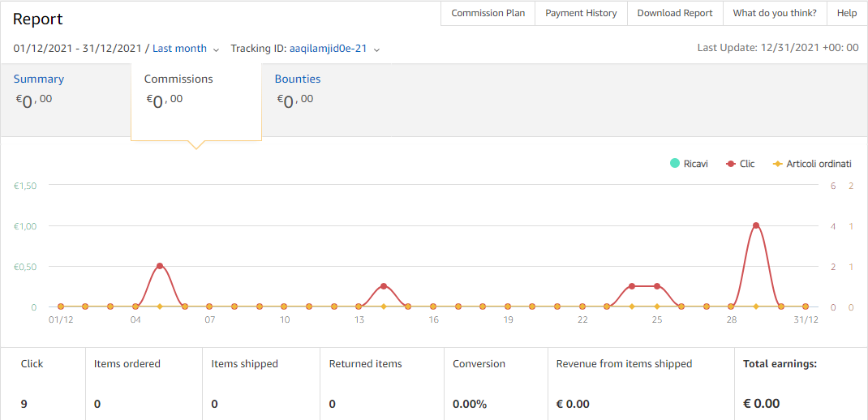Open Payment History
Screen dimensions: 868x420
point(581,13)
